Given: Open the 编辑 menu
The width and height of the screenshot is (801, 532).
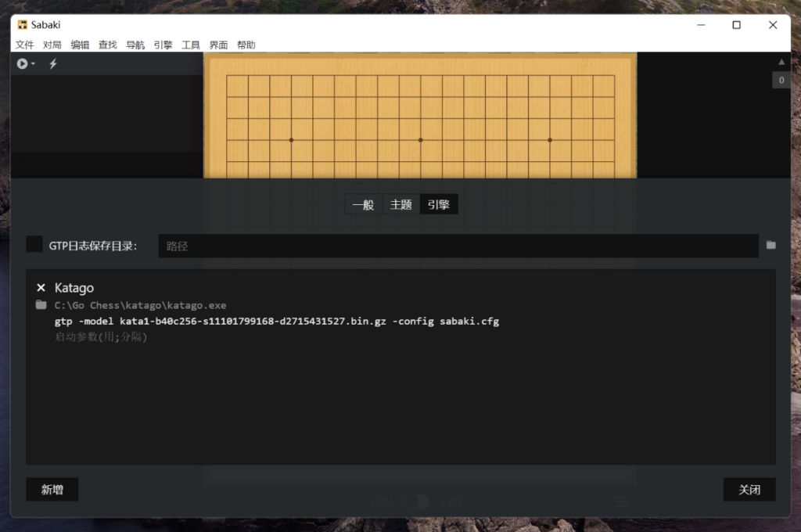Looking at the screenshot, I should [x=80, y=45].
